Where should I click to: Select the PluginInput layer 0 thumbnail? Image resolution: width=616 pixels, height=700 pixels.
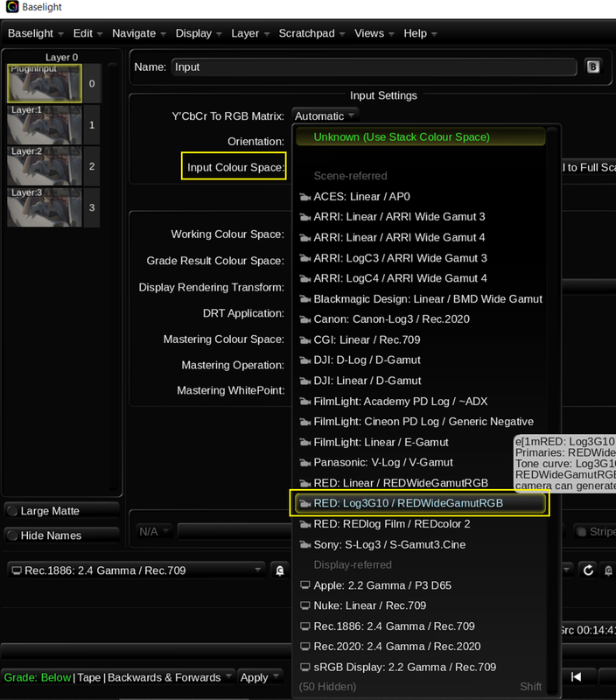45,83
